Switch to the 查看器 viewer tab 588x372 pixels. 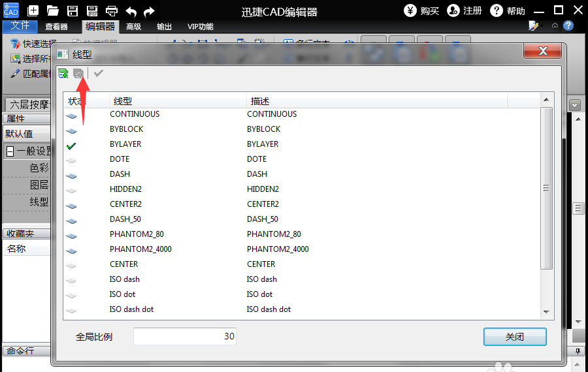[x=56, y=26]
